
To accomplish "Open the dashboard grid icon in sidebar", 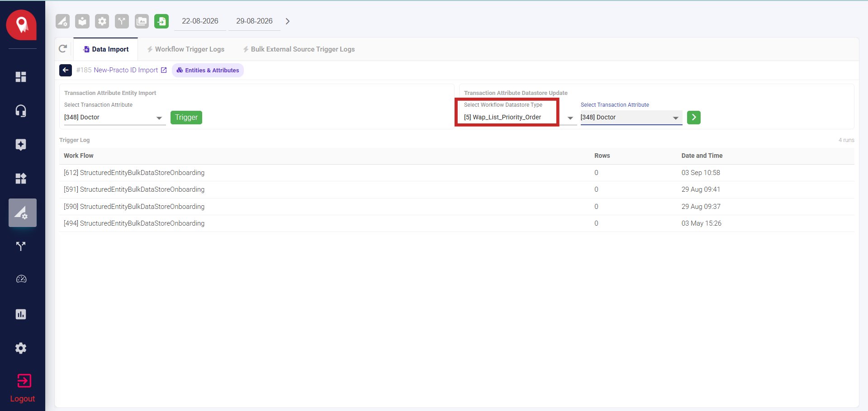I will 21,77.
